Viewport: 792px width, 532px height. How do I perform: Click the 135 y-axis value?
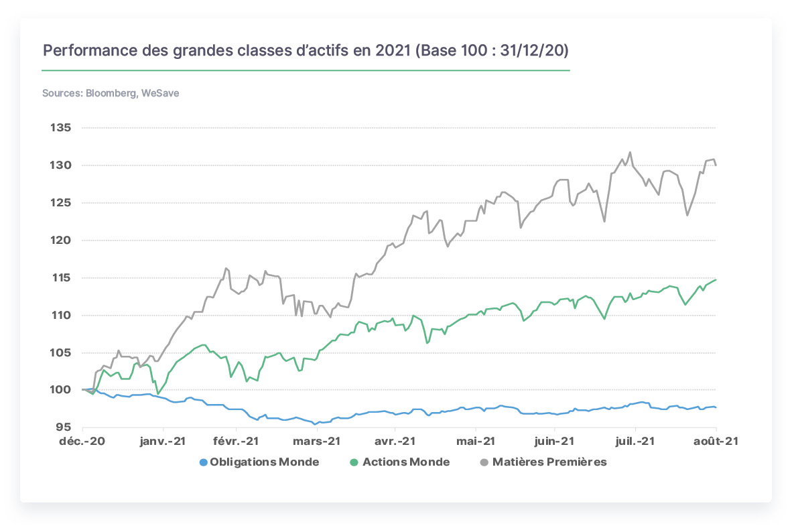click(60, 128)
